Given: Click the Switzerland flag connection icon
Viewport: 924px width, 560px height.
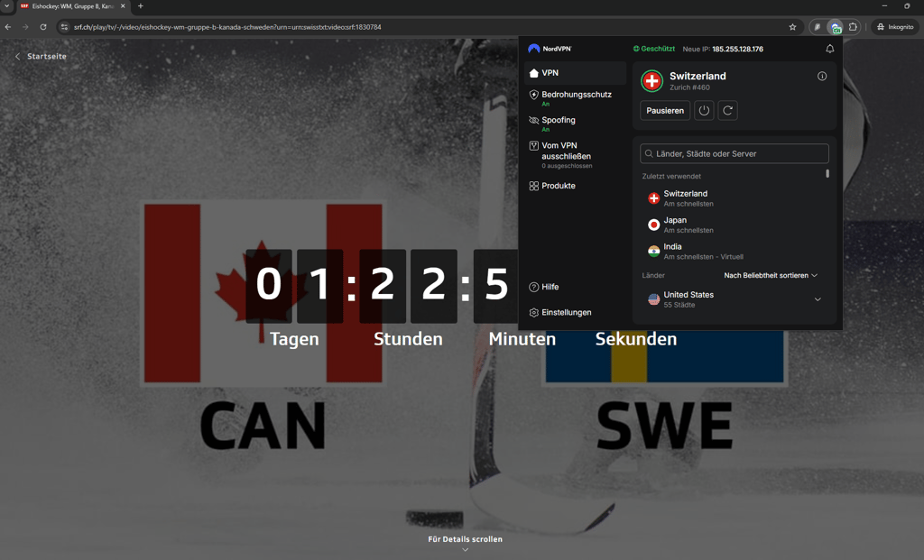Looking at the screenshot, I should click(x=651, y=81).
